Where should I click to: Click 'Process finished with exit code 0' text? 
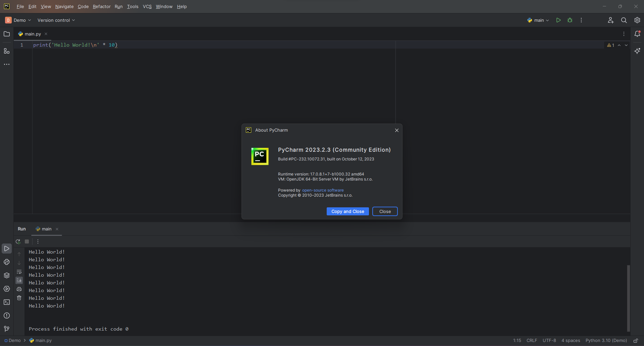pos(78,329)
